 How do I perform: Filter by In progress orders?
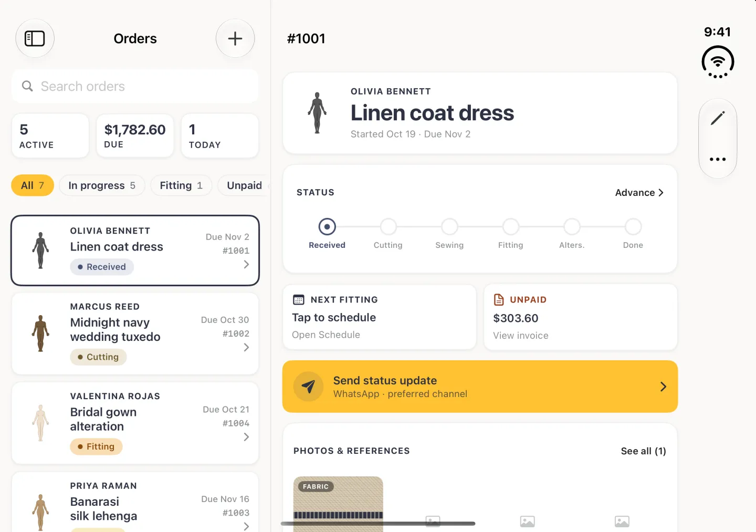coord(102,185)
